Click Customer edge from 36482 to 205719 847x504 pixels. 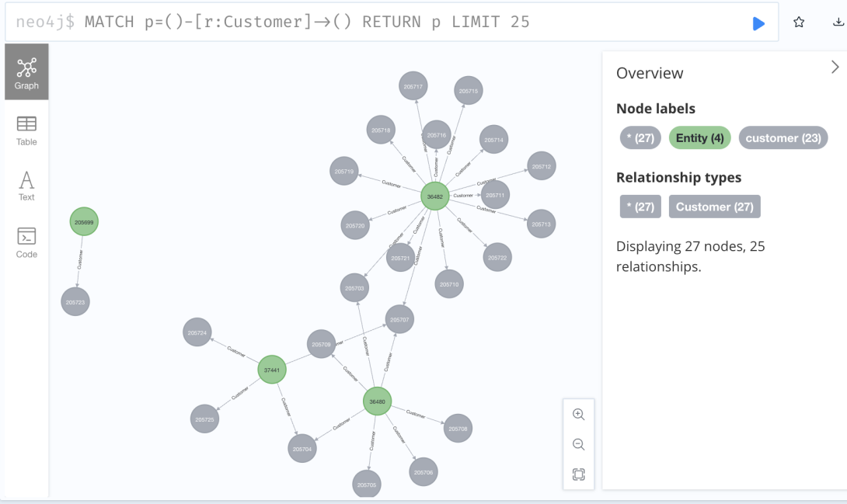pos(391,184)
